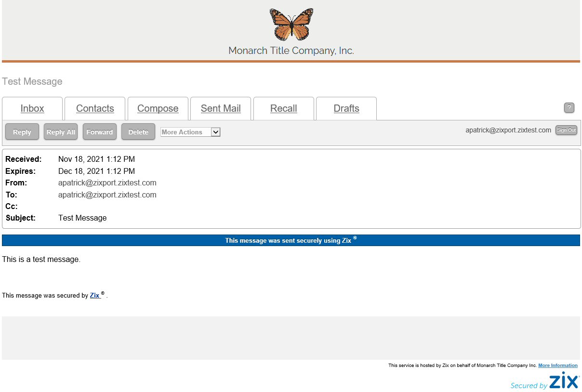Viewport: 582px width, 392px height.
Task: Expand the More Actions dropdown
Action: click(x=190, y=132)
